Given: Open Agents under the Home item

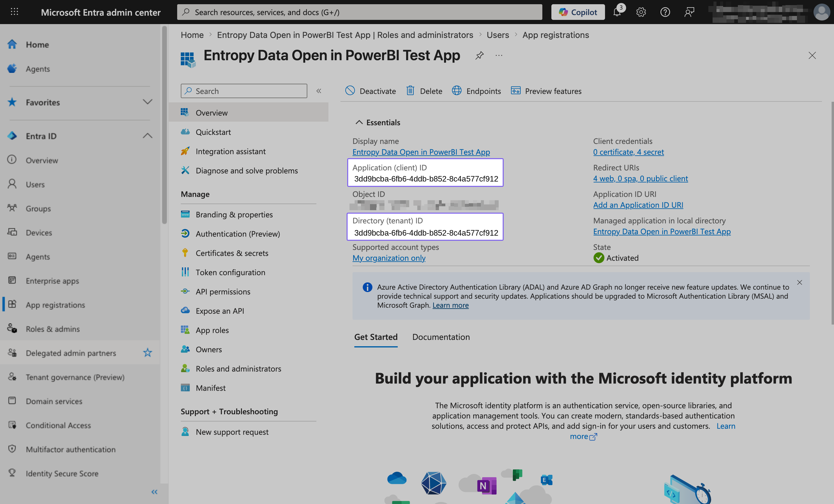Looking at the screenshot, I should [38, 68].
